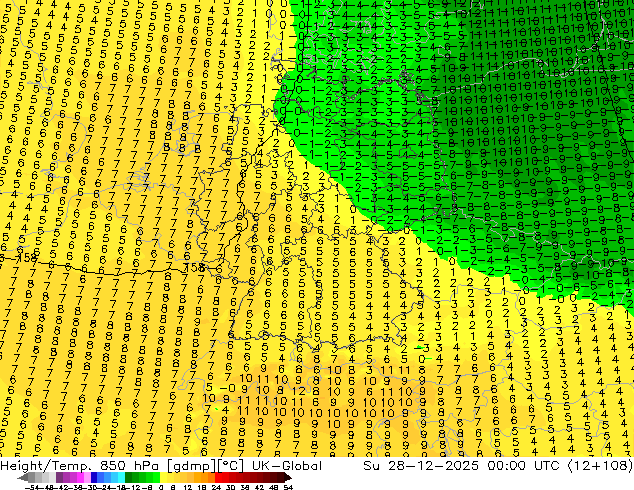Click the "Su" weekday abbreviation

click(x=371, y=466)
